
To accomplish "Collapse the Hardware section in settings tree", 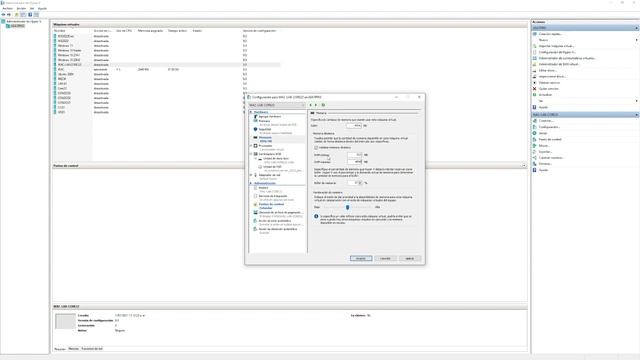I will 251,112.
